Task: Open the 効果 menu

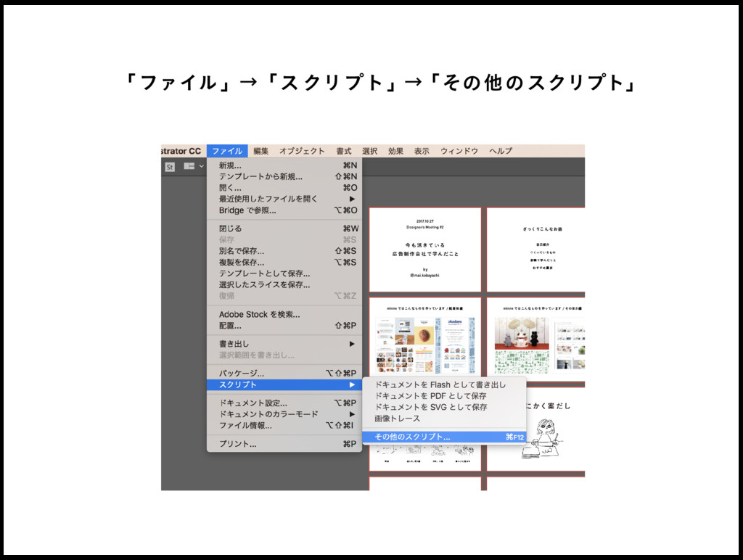Action: point(395,151)
